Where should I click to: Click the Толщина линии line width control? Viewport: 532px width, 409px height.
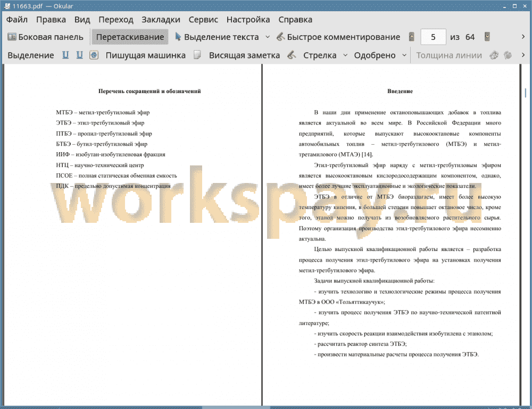[x=449, y=55]
